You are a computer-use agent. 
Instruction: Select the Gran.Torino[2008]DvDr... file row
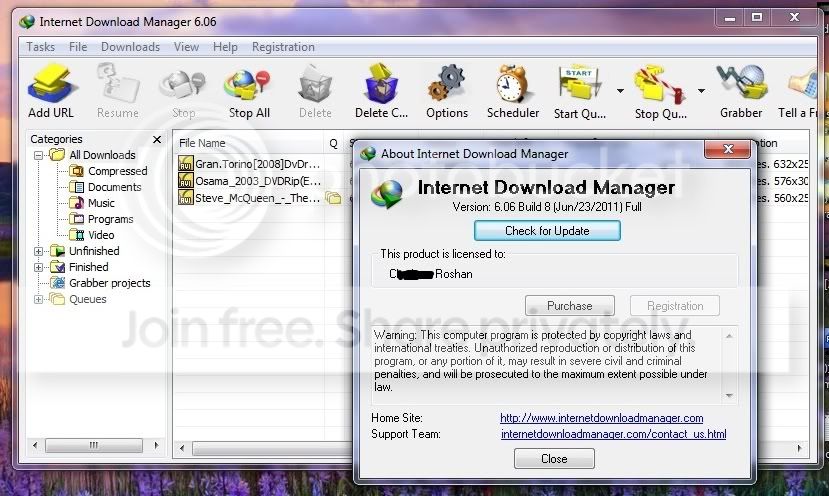click(257, 163)
